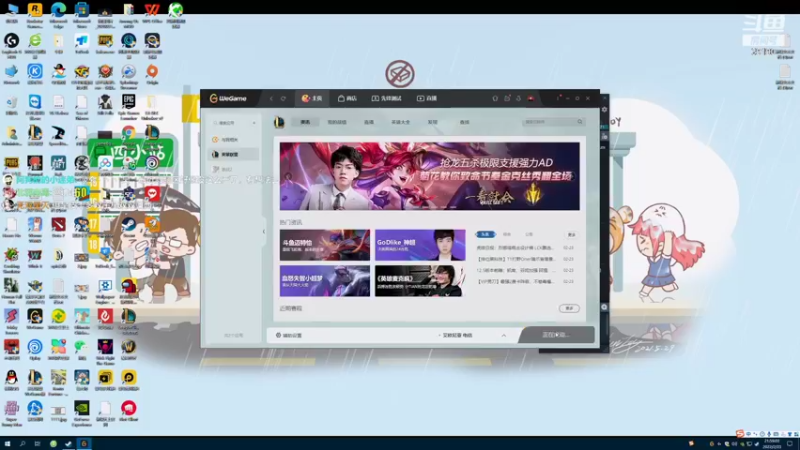Open the Wallpaper Engine desktop shortcut
Image resolution: width=800 pixels, height=450 pixels.
[x=105, y=290]
